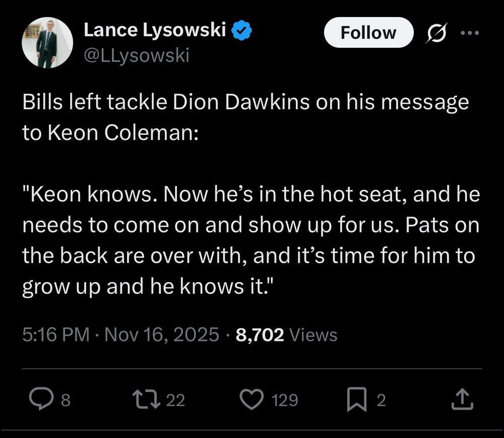Click the blue verified checkmark badge
The width and height of the screenshot is (504, 438).
pyautogui.click(x=242, y=31)
